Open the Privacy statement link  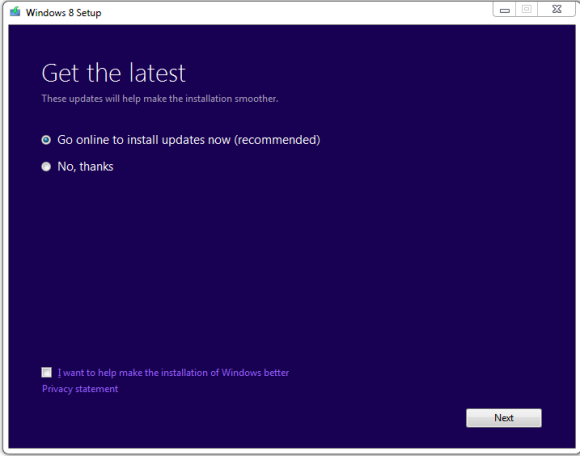tap(80, 389)
